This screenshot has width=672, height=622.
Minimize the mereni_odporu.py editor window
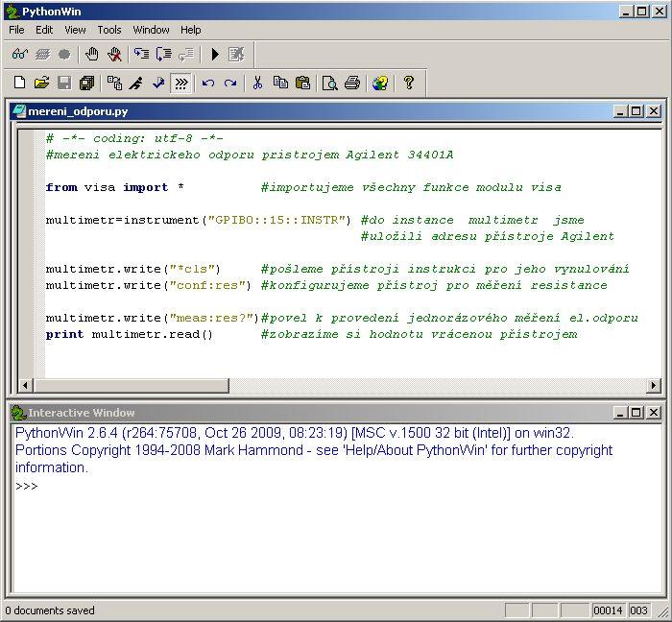(620, 111)
